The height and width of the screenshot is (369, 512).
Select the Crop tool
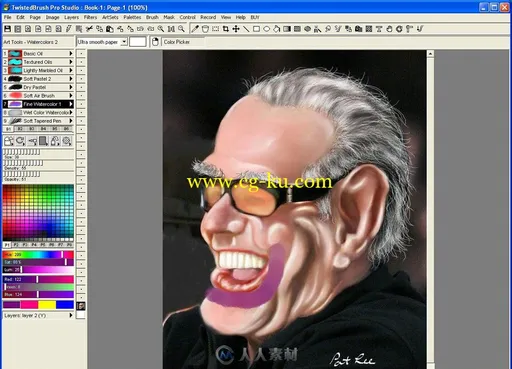pos(226,29)
